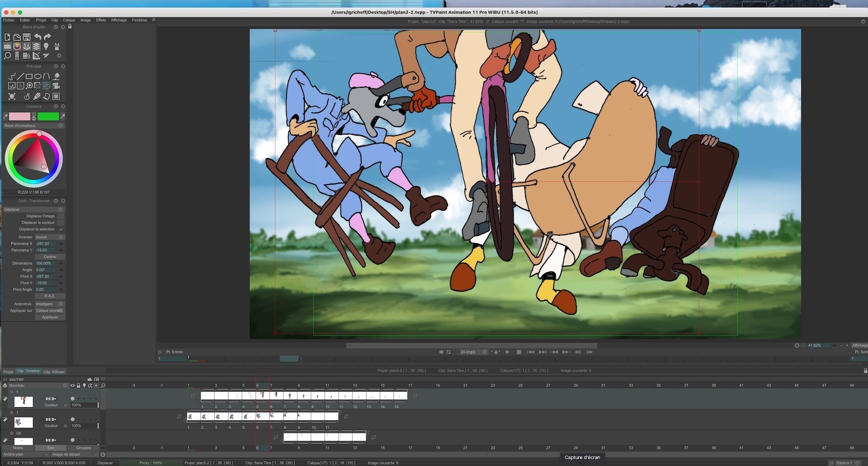Click the Open project folder icon
Viewport: 868px width, 466px height.
click(x=17, y=37)
